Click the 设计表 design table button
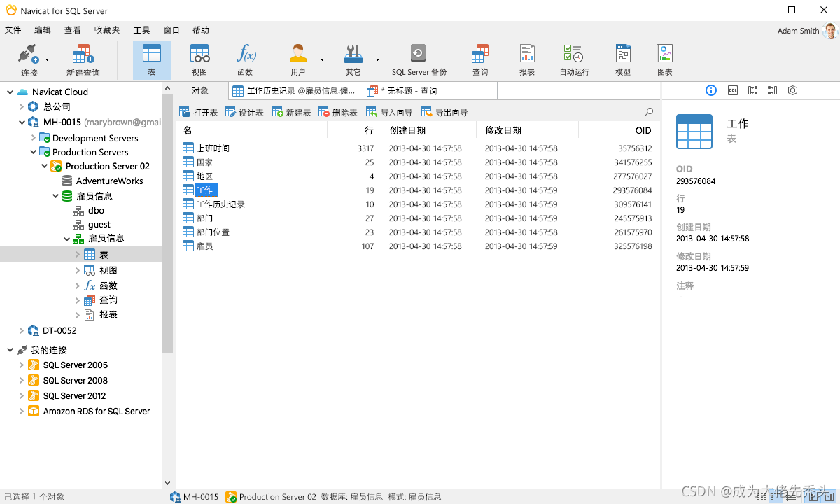Screen dimensions: 840x504 tap(244, 112)
